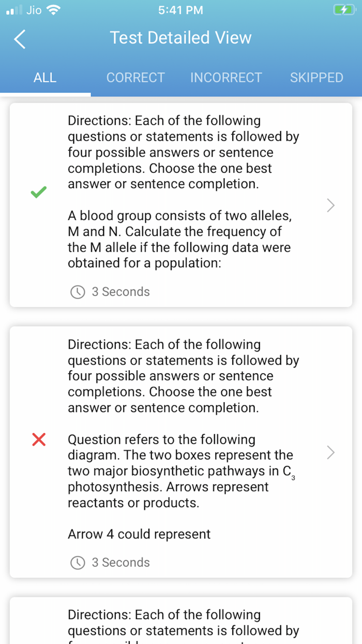The height and width of the screenshot is (644, 362).
Task: Expand the second question using its right chevron
Action: (x=330, y=452)
